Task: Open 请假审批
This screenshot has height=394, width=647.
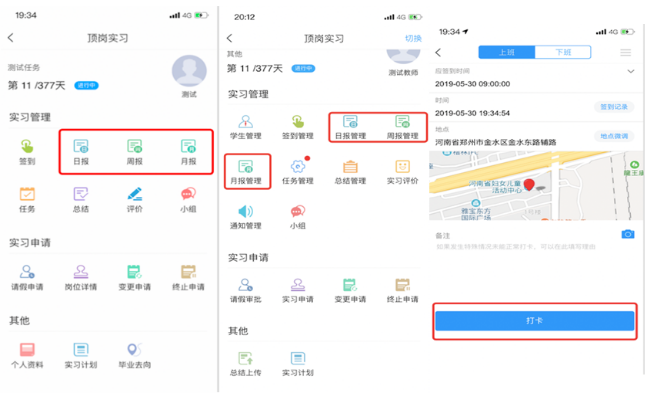Action: point(246,290)
